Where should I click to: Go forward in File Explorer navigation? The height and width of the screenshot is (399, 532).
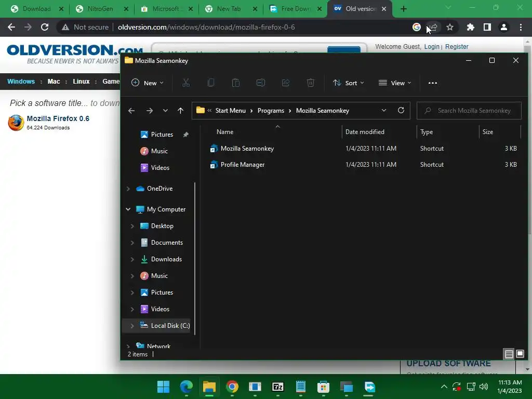click(149, 111)
